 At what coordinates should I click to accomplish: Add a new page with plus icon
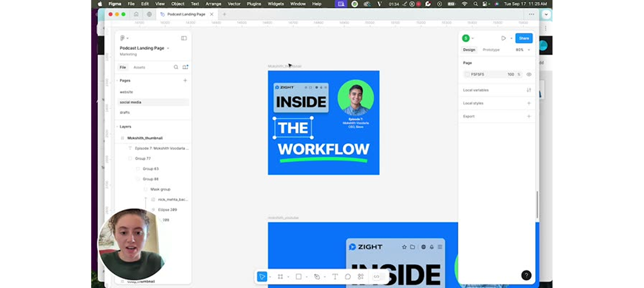tap(185, 80)
